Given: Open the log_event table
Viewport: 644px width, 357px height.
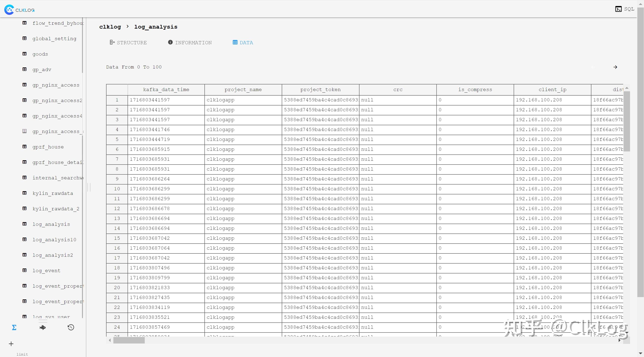Looking at the screenshot, I should pyautogui.click(x=46, y=270).
